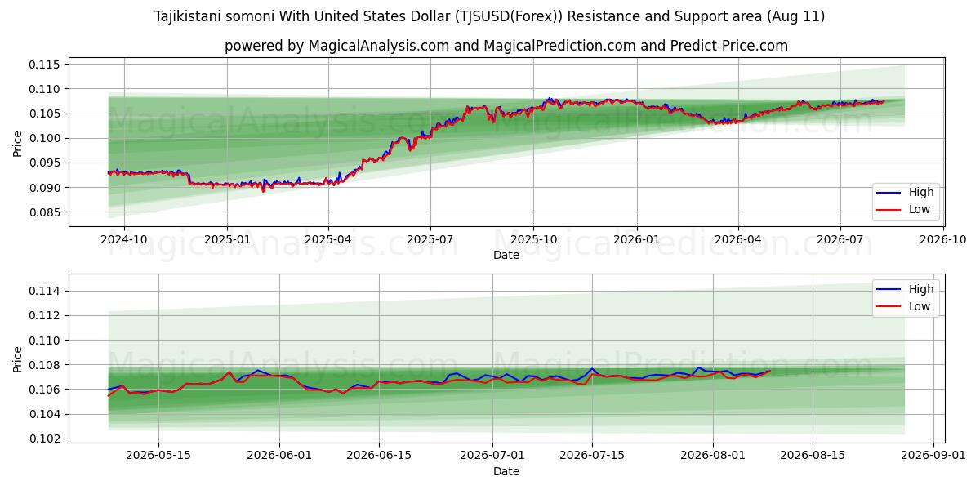Click the 'Price' axis label of the upper chart
The width and height of the screenshot is (980, 490).
(x=18, y=142)
